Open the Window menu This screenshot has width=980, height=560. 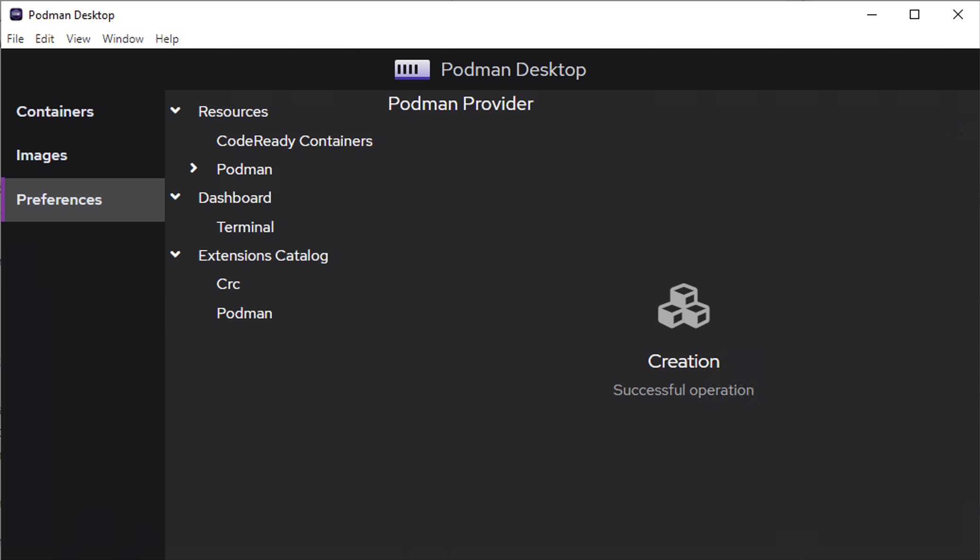click(123, 39)
